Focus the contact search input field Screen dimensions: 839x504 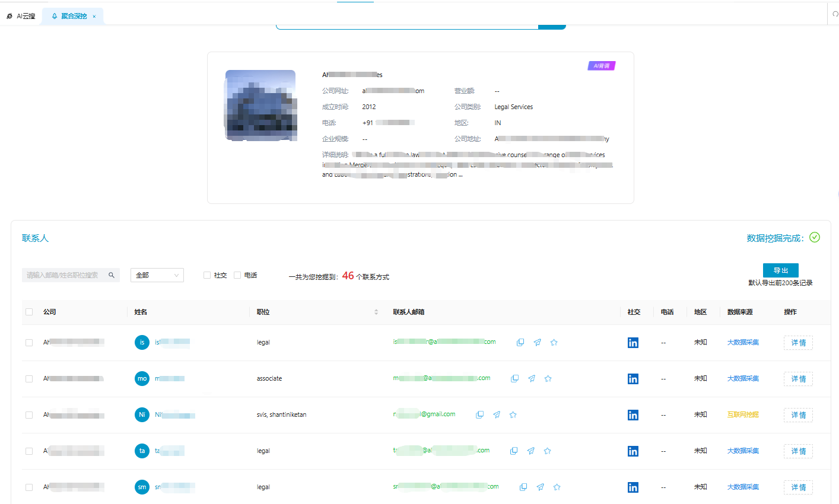64,275
